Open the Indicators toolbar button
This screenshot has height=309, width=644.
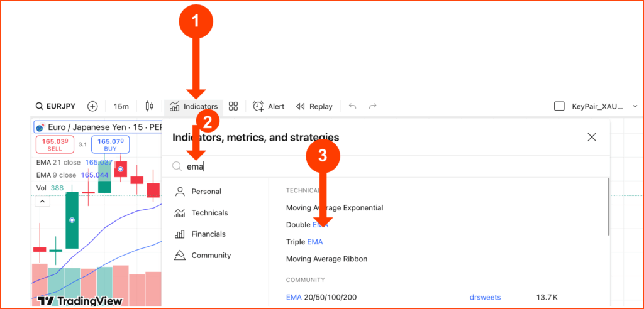point(194,107)
